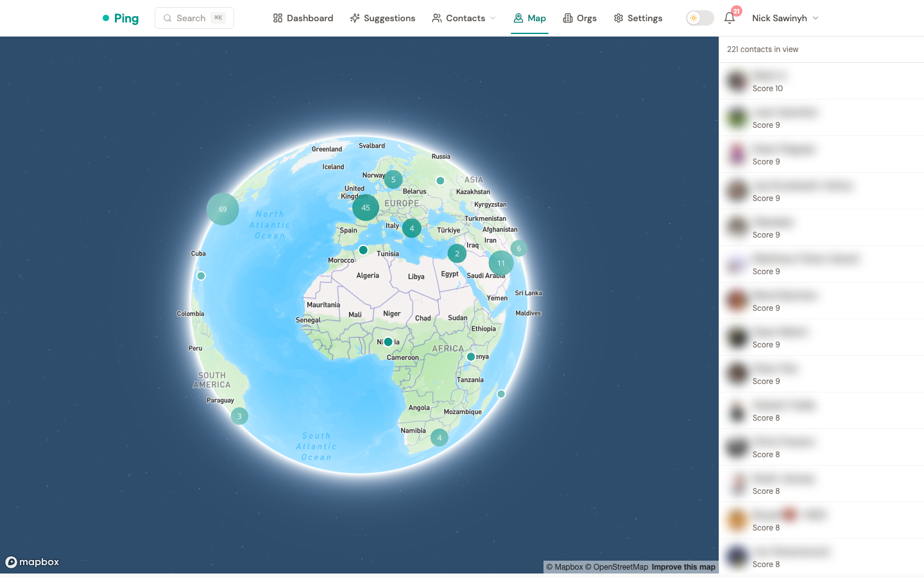Toggle the light/dark theme switch
924x578 pixels.
tap(700, 18)
